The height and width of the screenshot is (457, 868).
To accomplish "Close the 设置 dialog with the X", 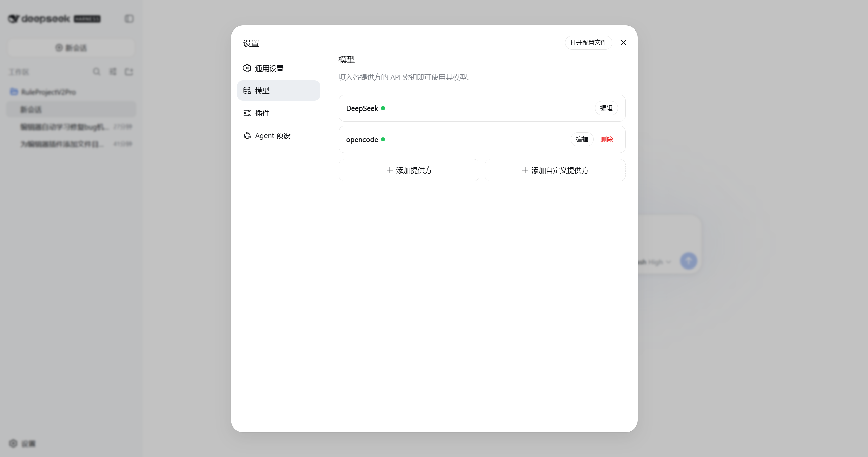I will (x=623, y=43).
